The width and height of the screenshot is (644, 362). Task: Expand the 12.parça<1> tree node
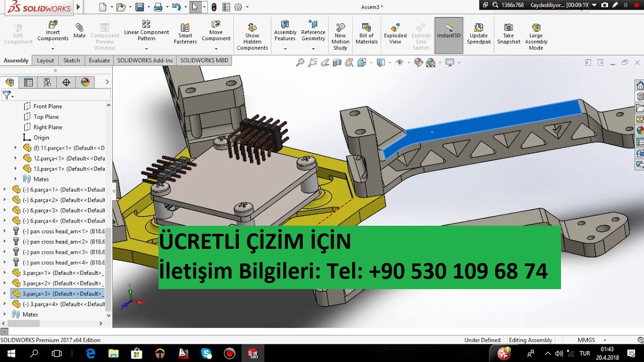point(16,158)
